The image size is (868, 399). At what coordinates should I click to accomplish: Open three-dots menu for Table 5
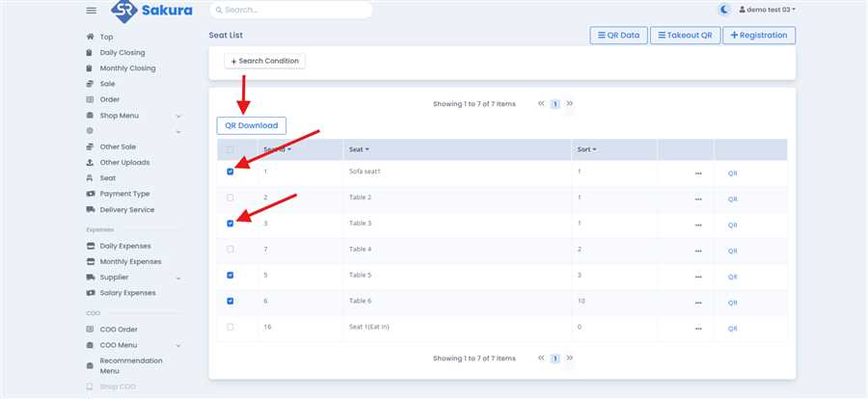pos(697,277)
